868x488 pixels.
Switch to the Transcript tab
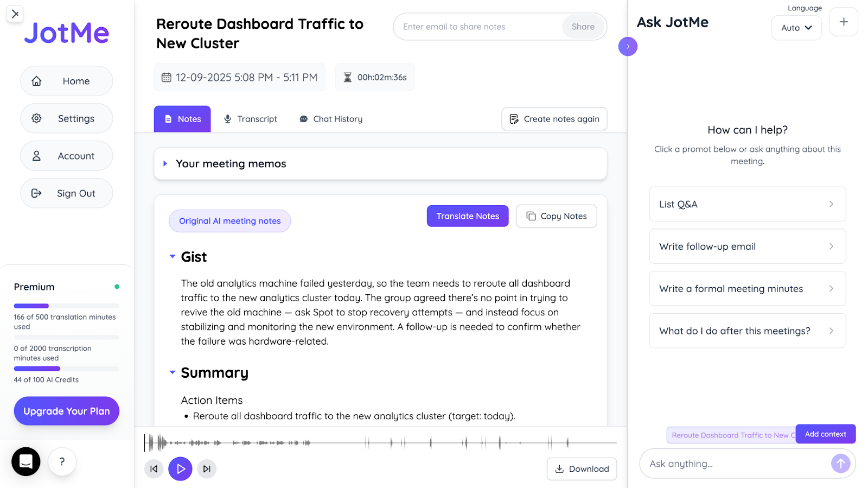[x=251, y=119]
